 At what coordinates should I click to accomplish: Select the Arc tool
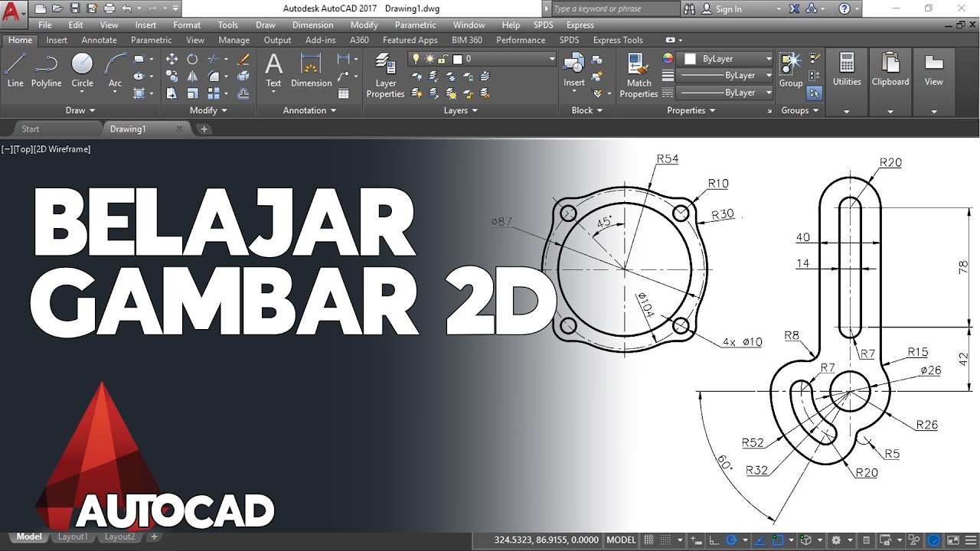(115, 70)
